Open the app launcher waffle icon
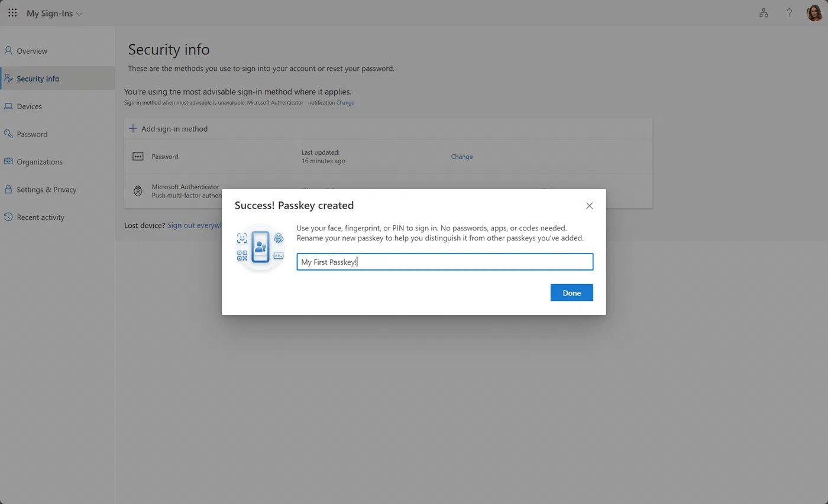The width and height of the screenshot is (828, 504). 12,12
